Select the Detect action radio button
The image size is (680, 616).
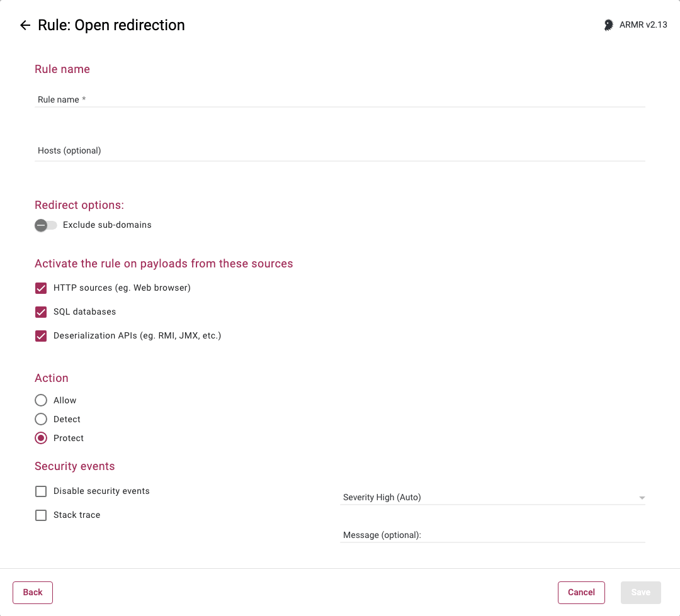(x=41, y=419)
